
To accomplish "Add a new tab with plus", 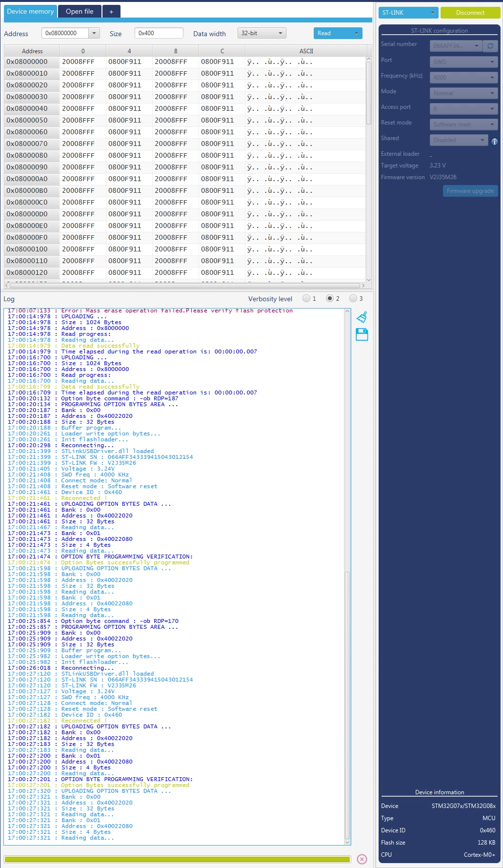I will click(x=111, y=11).
